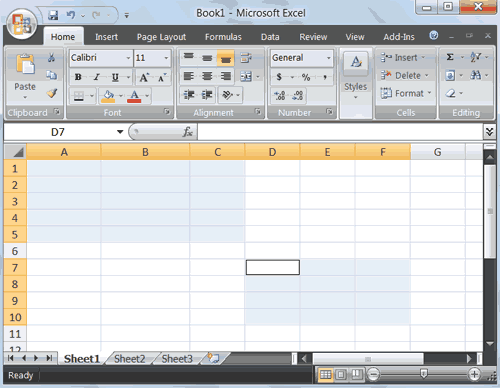
Task: Open the Fill down-arrow tool
Action: pos(450,75)
